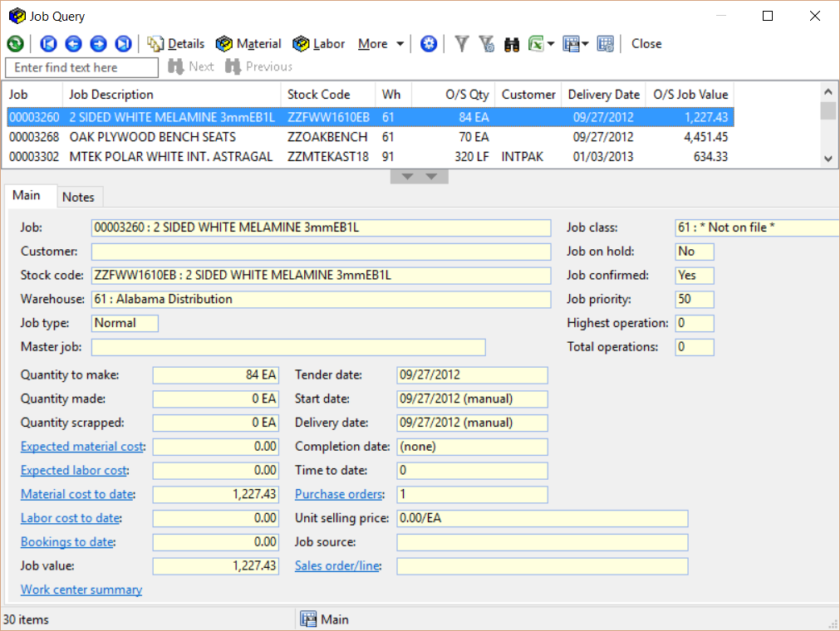Click the Next find button
The height and width of the screenshot is (631, 840).
(x=191, y=67)
